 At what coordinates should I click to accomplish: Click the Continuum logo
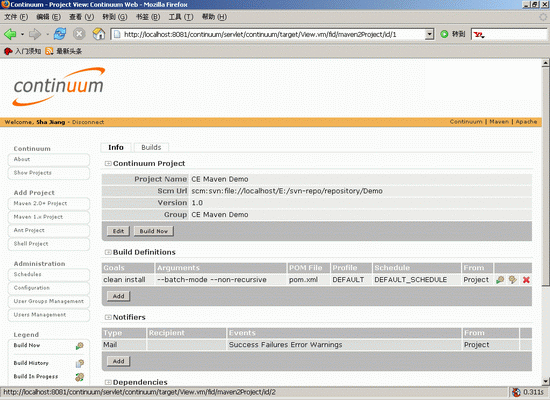click(59, 86)
